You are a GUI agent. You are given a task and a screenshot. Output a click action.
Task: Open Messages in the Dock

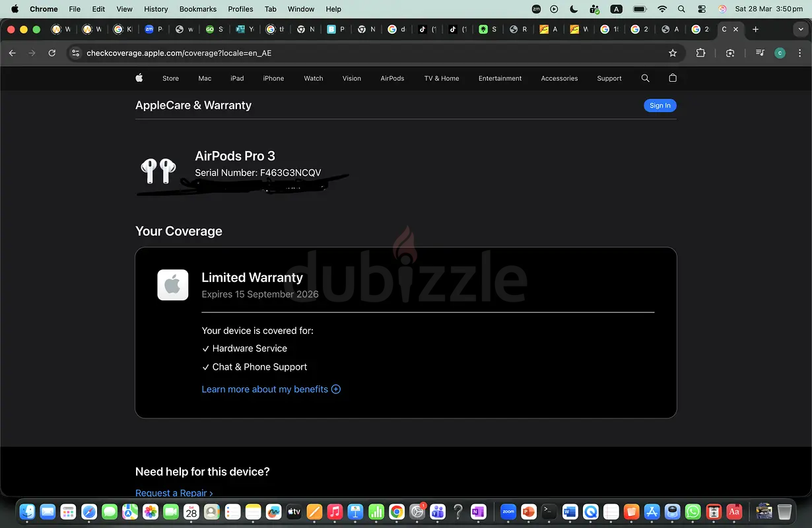tap(110, 511)
